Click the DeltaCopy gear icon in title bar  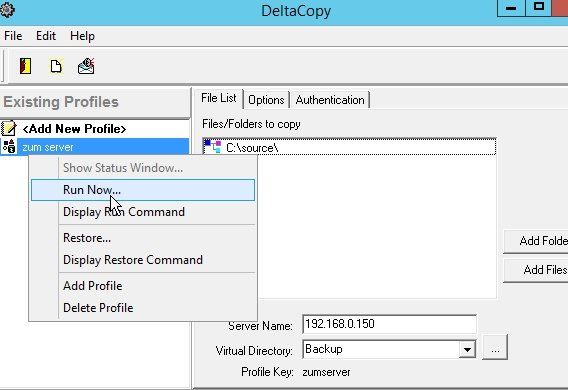tap(7, 10)
